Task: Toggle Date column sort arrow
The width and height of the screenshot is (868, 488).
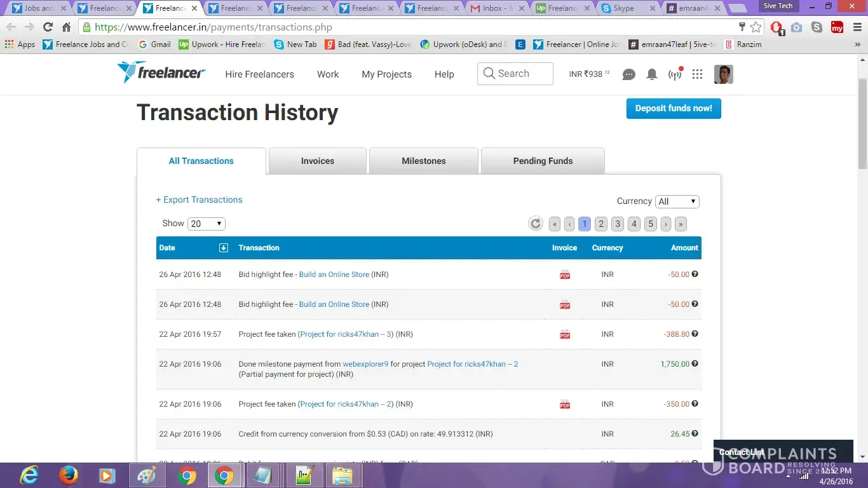Action: (x=223, y=248)
